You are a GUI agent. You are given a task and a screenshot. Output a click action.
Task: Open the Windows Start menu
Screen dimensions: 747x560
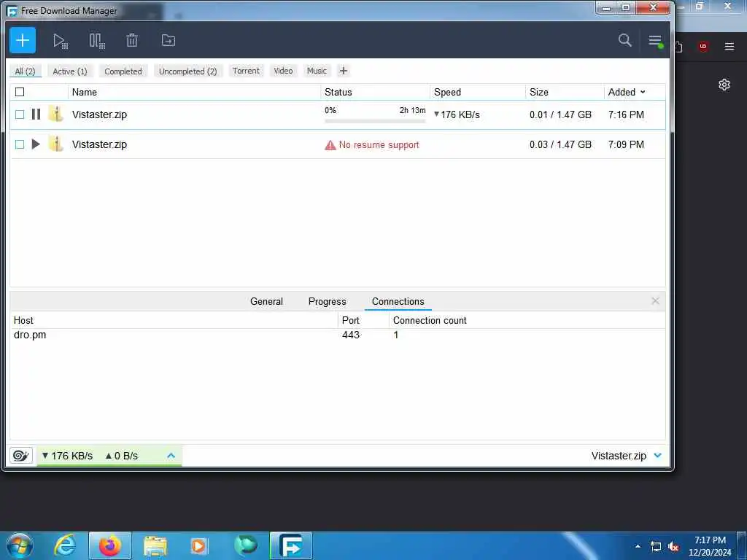tap(20, 545)
